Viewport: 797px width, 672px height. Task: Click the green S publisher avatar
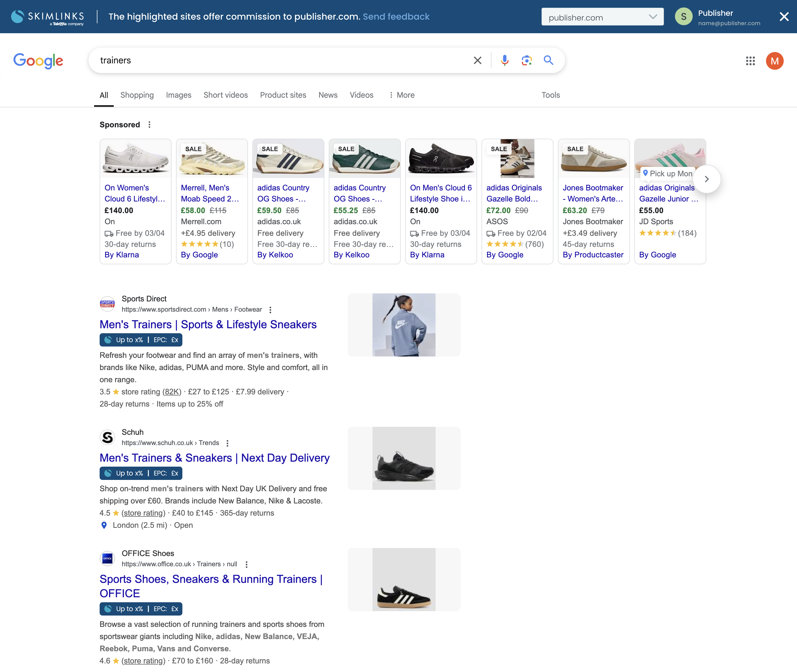684,16
